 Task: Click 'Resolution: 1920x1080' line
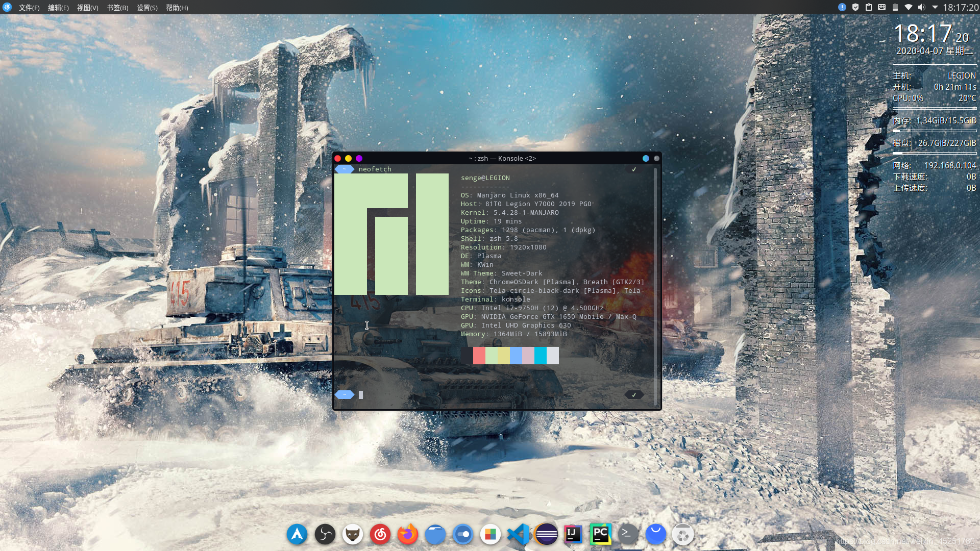(x=504, y=247)
